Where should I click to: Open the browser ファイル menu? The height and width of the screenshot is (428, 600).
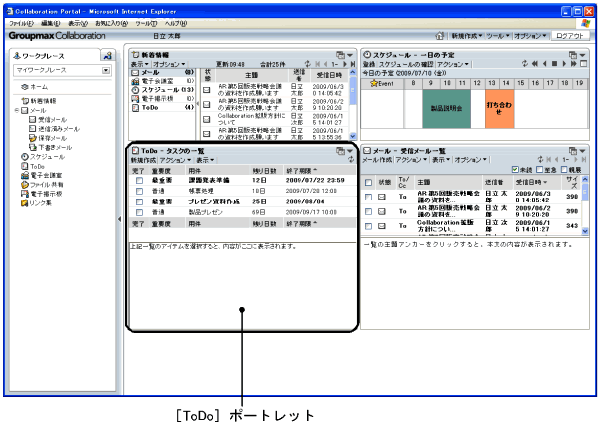21,24
